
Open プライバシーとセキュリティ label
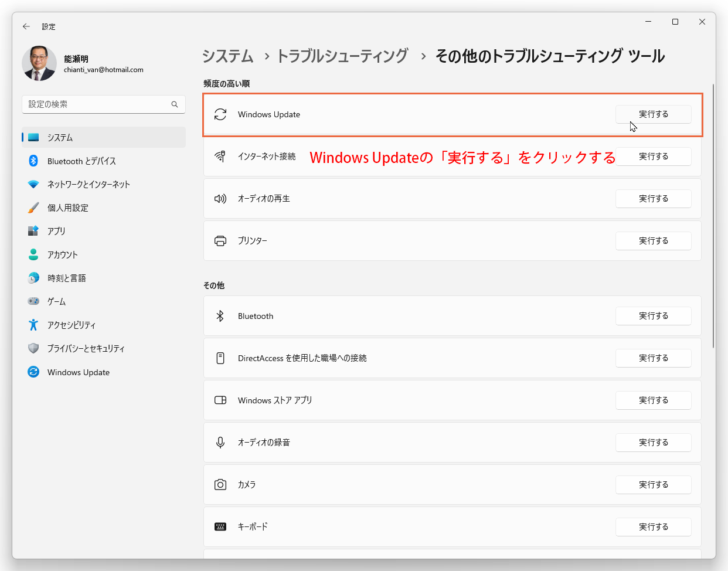[x=86, y=349]
